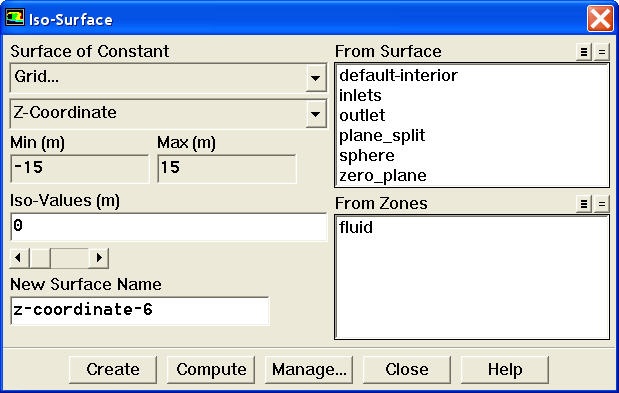
Task: Click the Iso-Surface title bar app icon
Action: pyautogui.click(x=15, y=18)
